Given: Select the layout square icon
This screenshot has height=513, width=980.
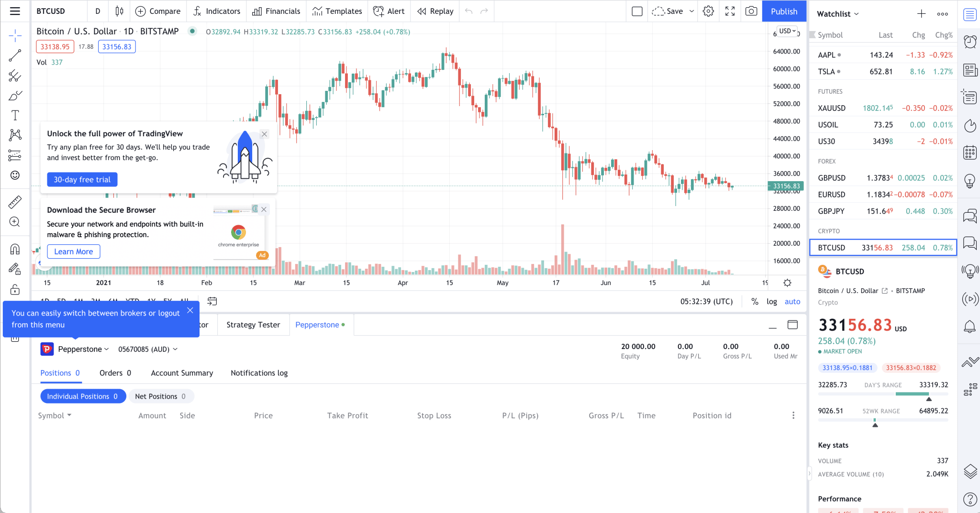Looking at the screenshot, I should (637, 11).
